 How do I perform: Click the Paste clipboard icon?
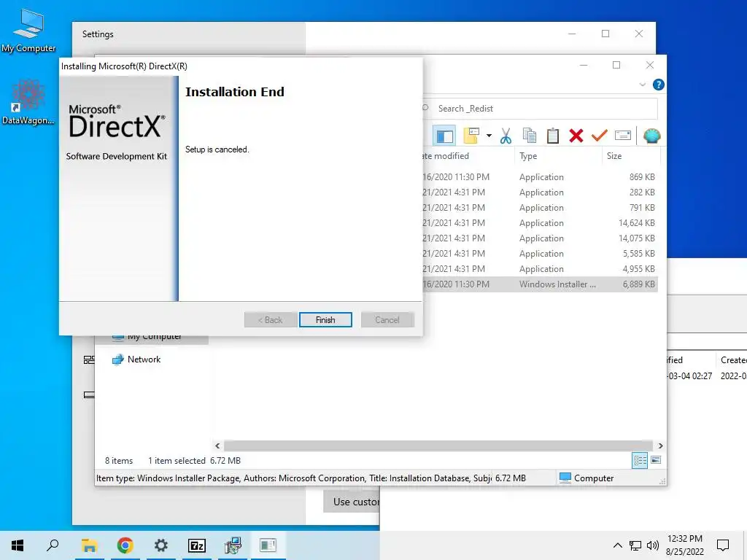coord(553,136)
